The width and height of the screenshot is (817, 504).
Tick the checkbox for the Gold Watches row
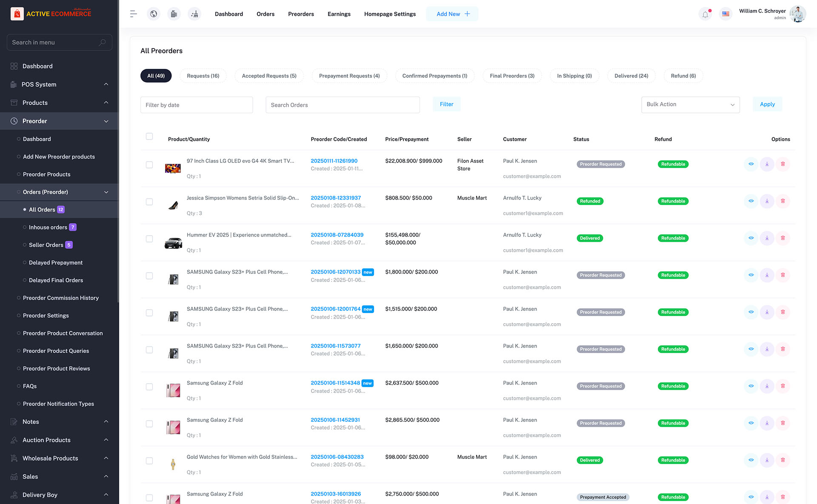click(x=149, y=461)
